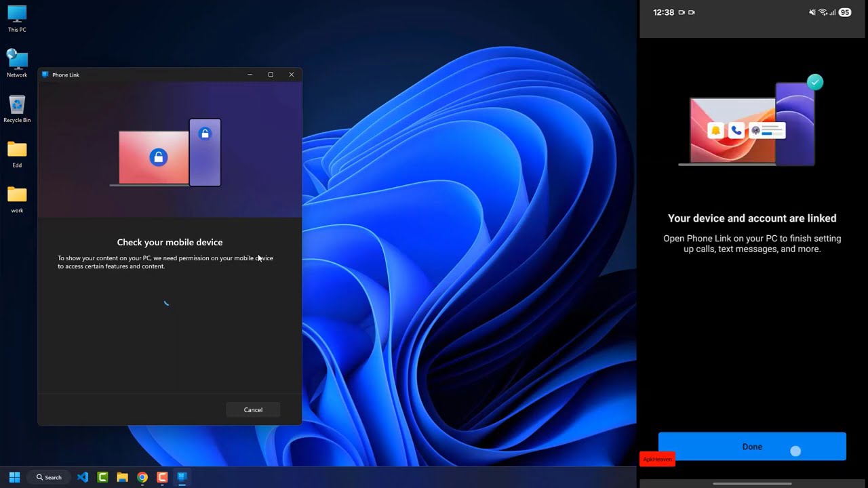
Task: Select the Network desktop icon
Action: pos(17,64)
